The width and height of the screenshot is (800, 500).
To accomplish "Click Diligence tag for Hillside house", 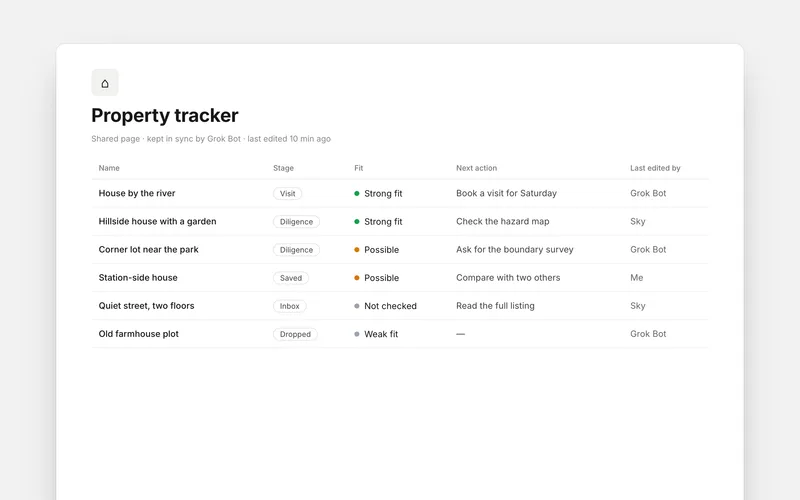I will 296,222.
